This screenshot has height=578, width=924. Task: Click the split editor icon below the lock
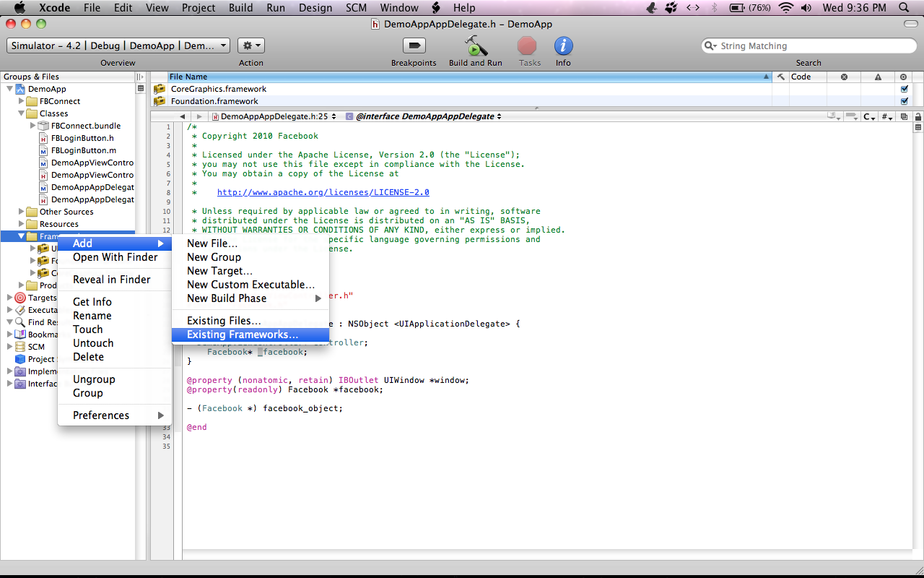[x=918, y=127]
